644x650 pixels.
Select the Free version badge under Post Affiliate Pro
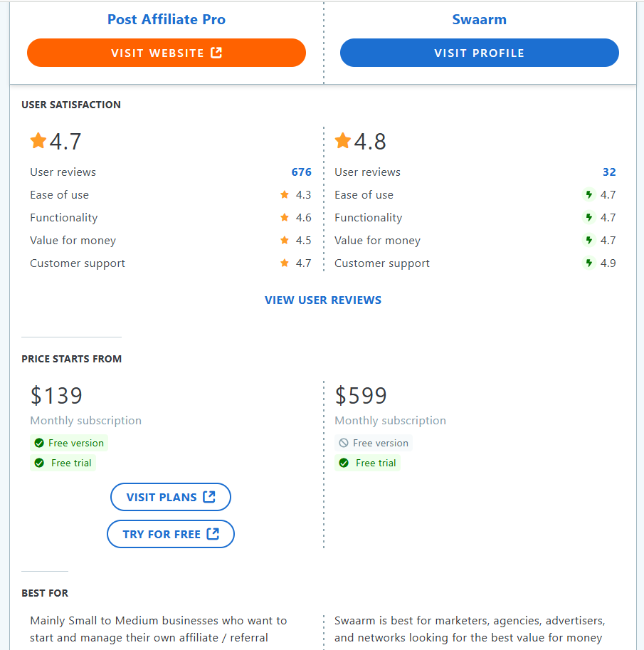coord(68,442)
